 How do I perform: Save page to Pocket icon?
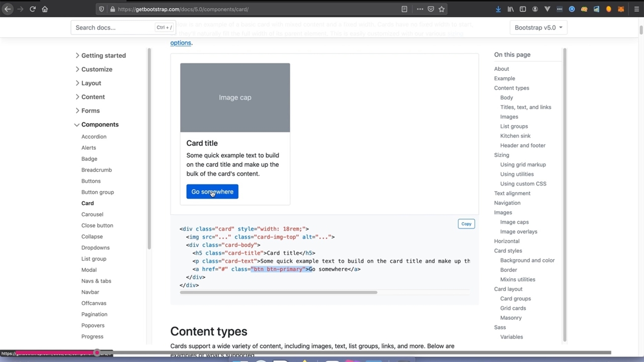tap(431, 9)
